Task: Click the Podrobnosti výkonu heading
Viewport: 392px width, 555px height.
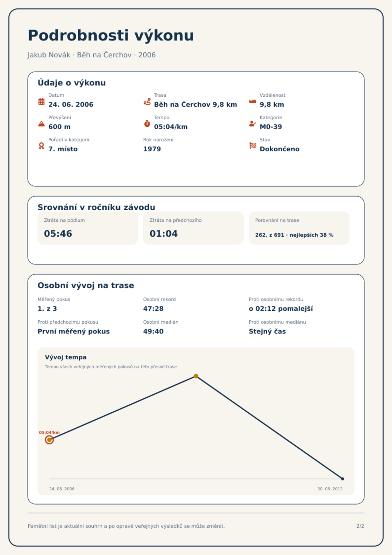Action: pyautogui.click(x=111, y=35)
